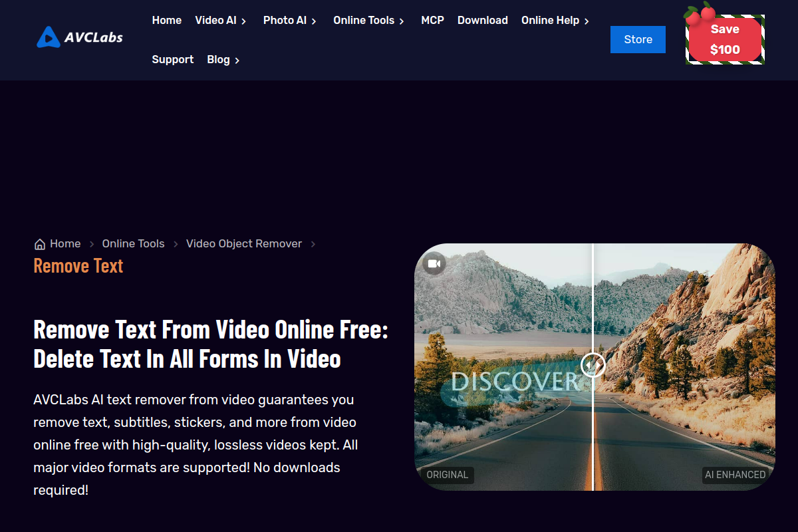Click the AVCLabs logo
The width and height of the screenshot is (798, 532).
[80, 37]
